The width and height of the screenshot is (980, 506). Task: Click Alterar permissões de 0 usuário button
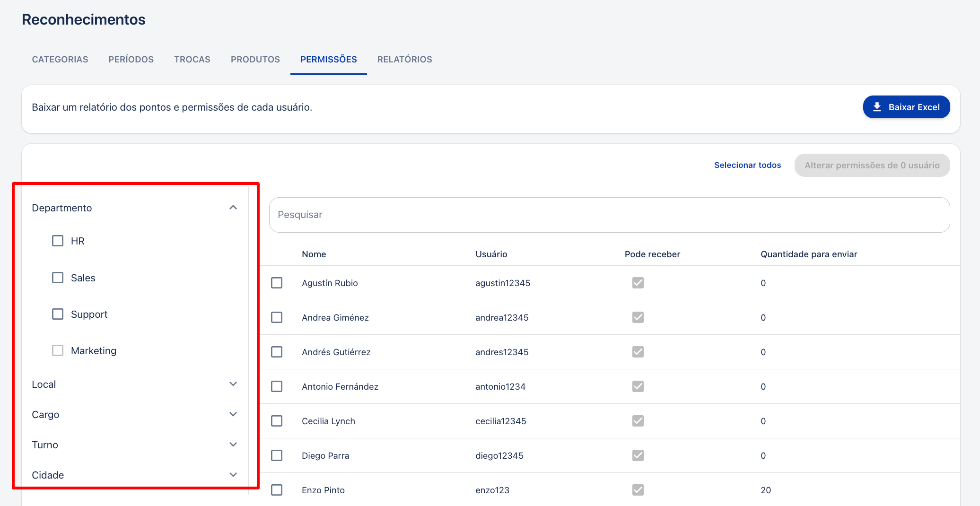[x=872, y=165]
